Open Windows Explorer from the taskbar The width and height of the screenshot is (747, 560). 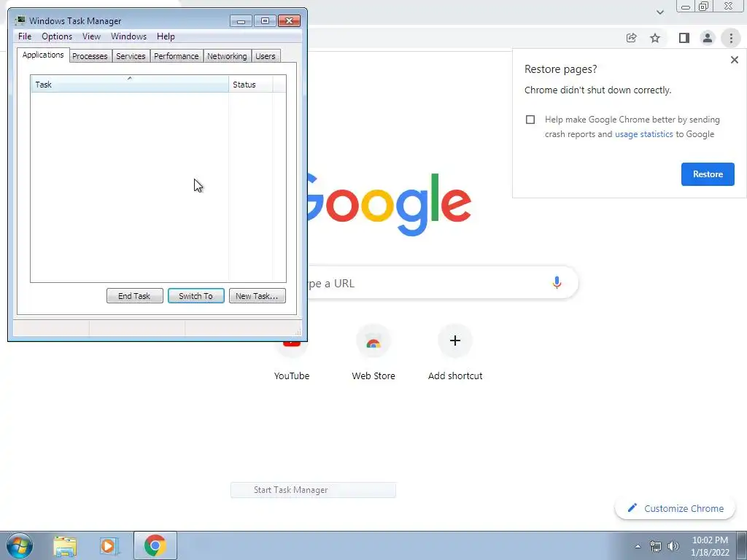pos(65,545)
